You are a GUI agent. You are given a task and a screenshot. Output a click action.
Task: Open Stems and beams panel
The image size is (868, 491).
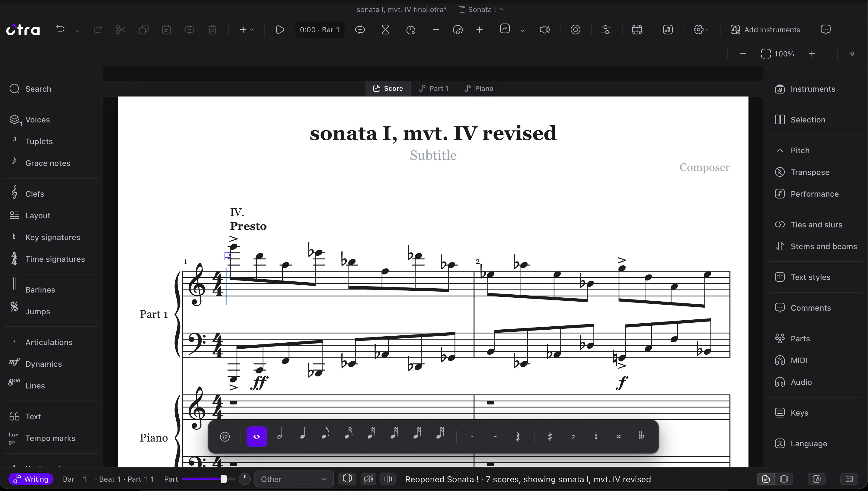pyautogui.click(x=816, y=246)
